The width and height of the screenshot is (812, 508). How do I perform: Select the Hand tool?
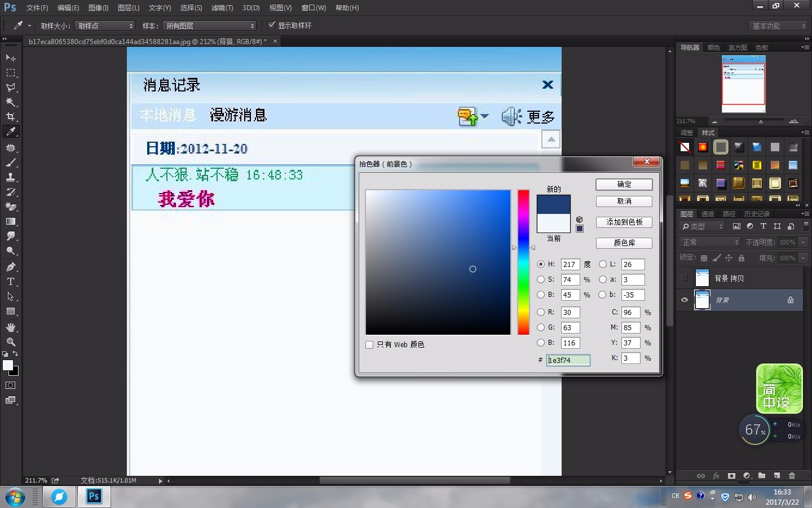[11, 327]
